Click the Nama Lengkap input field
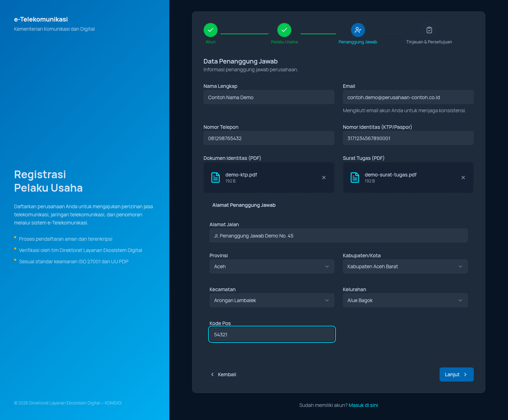The width and height of the screenshot is (508, 420). (269, 97)
